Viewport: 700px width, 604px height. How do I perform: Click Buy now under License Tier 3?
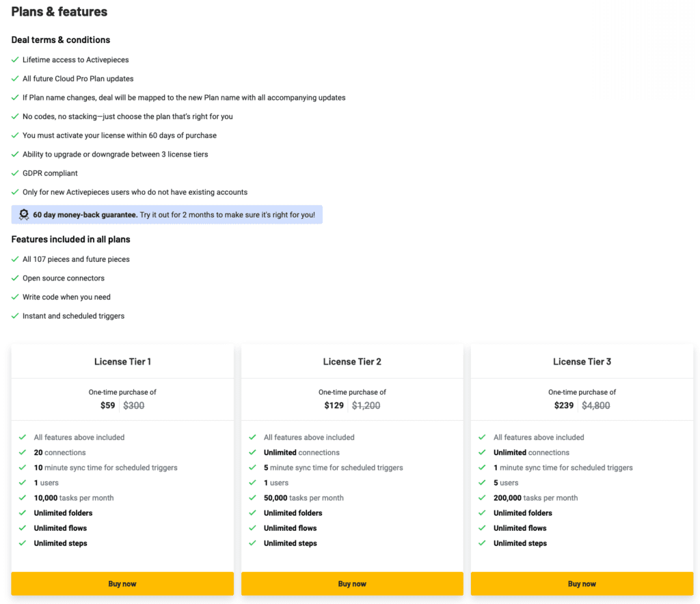click(x=582, y=583)
